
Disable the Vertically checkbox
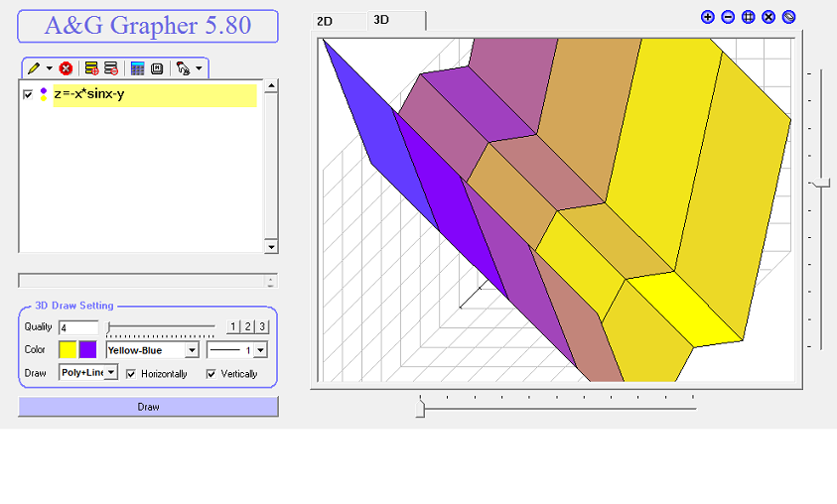210,374
